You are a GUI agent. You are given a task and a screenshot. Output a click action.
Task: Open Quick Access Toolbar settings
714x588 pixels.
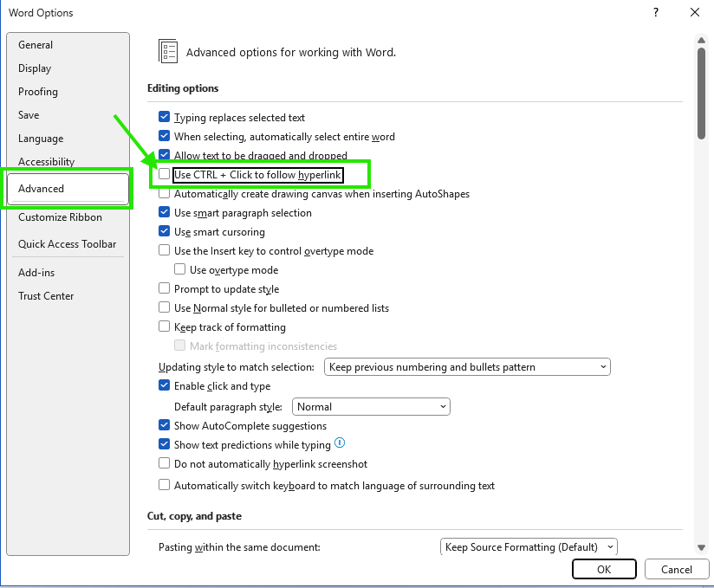[67, 244]
